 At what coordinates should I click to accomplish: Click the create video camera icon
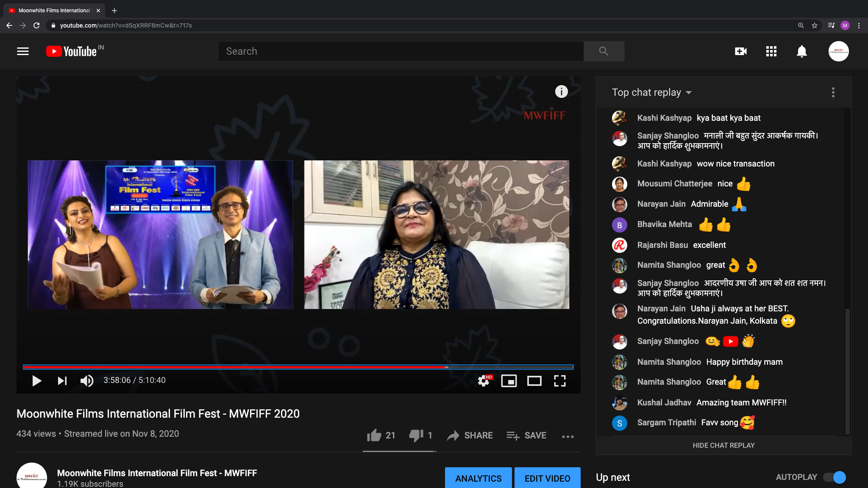click(x=741, y=51)
